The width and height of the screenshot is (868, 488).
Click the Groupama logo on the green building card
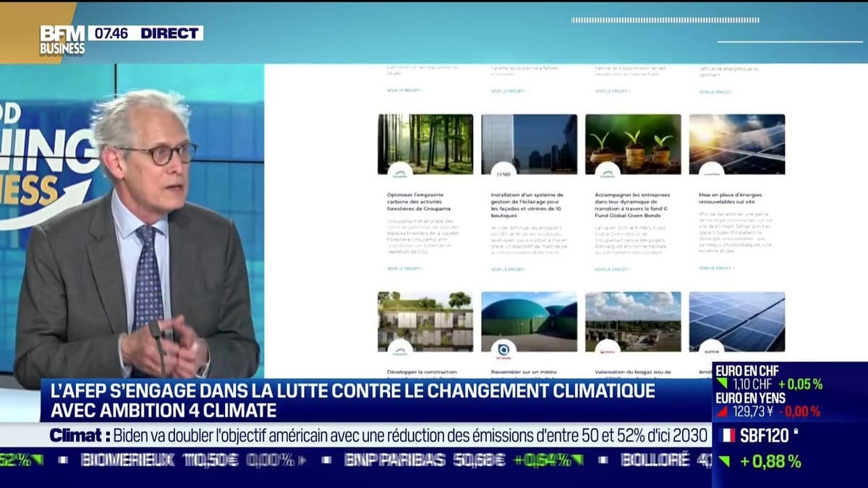pos(400,351)
